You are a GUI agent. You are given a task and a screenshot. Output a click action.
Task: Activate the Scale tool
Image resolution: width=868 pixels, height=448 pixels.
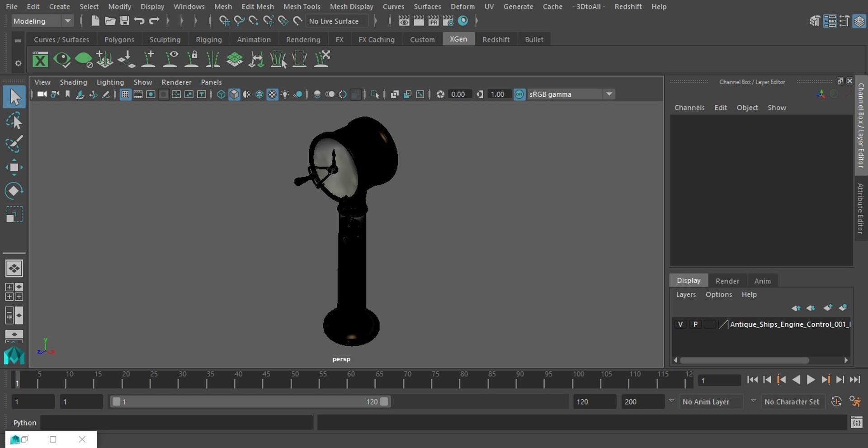14,214
